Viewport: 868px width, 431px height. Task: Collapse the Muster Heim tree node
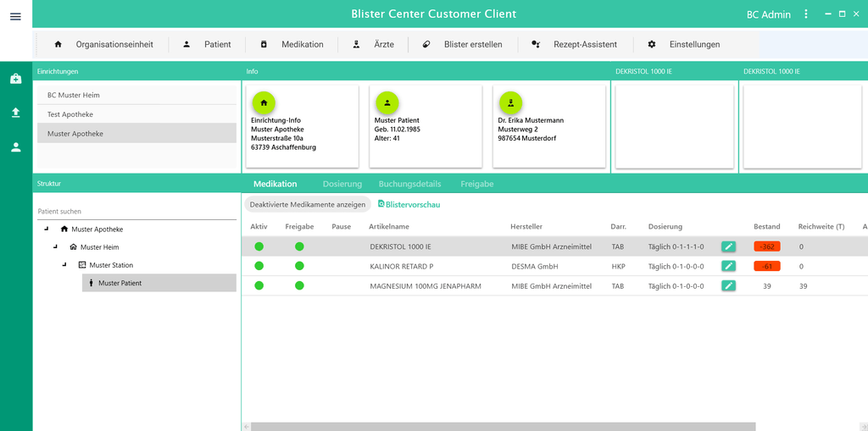click(x=55, y=246)
